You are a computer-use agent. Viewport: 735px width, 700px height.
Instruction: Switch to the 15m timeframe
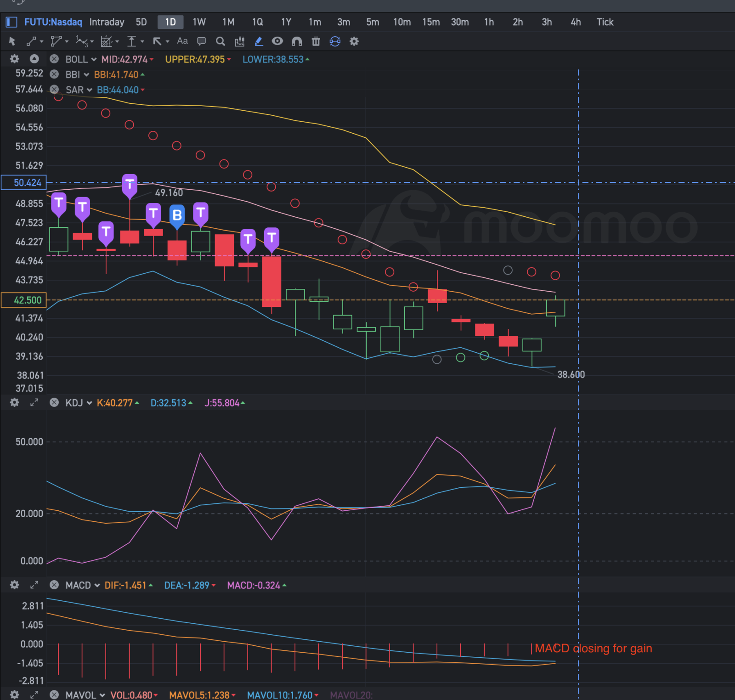coord(431,22)
